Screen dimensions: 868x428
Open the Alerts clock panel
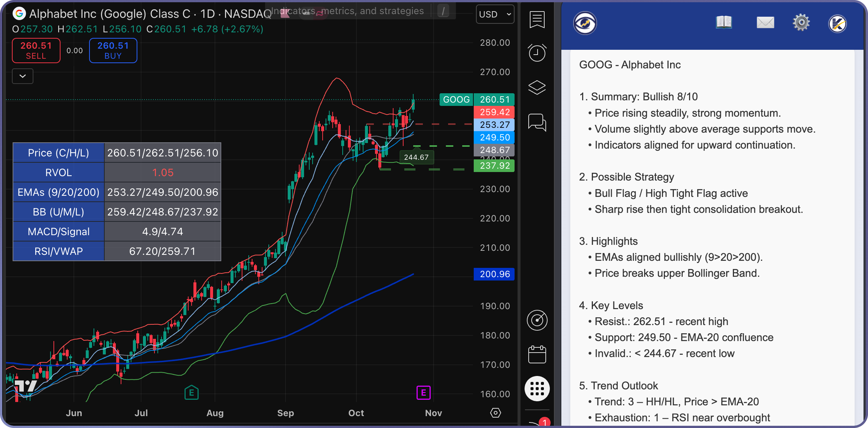click(537, 53)
